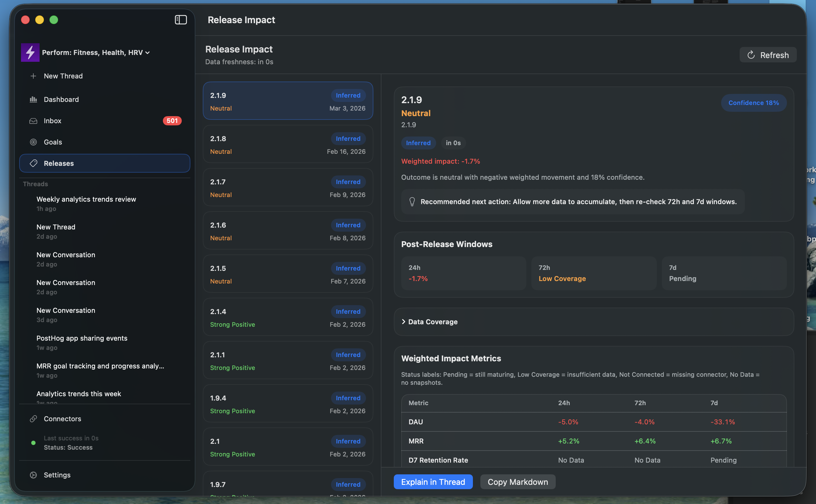Click the Releases tag icon

point(33,163)
